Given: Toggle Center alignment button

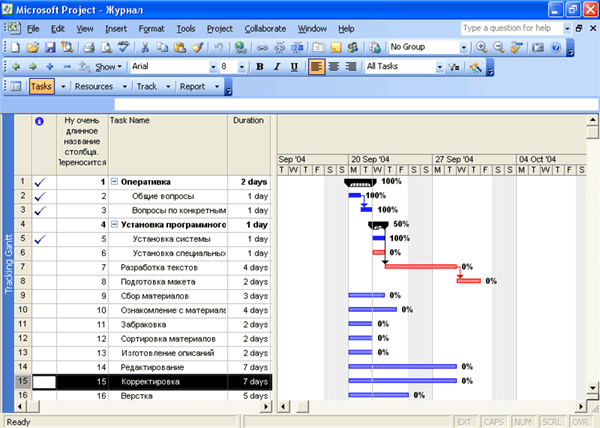Looking at the screenshot, I should (x=334, y=67).
